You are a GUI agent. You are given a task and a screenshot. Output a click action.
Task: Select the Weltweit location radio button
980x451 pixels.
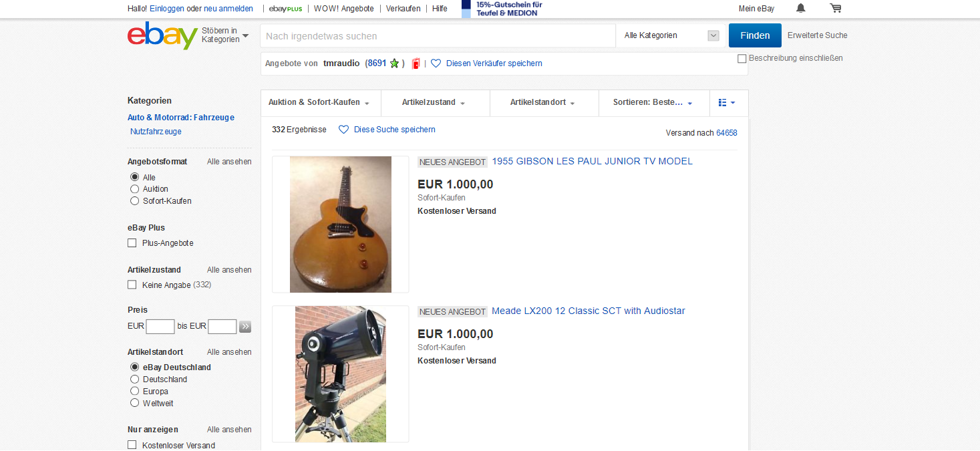[134, 404]
